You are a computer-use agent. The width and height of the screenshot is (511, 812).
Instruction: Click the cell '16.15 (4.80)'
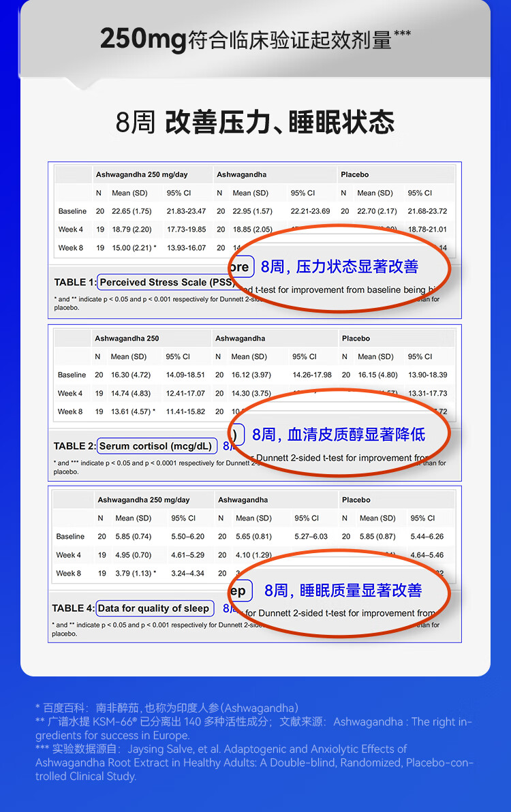(378, 375)
